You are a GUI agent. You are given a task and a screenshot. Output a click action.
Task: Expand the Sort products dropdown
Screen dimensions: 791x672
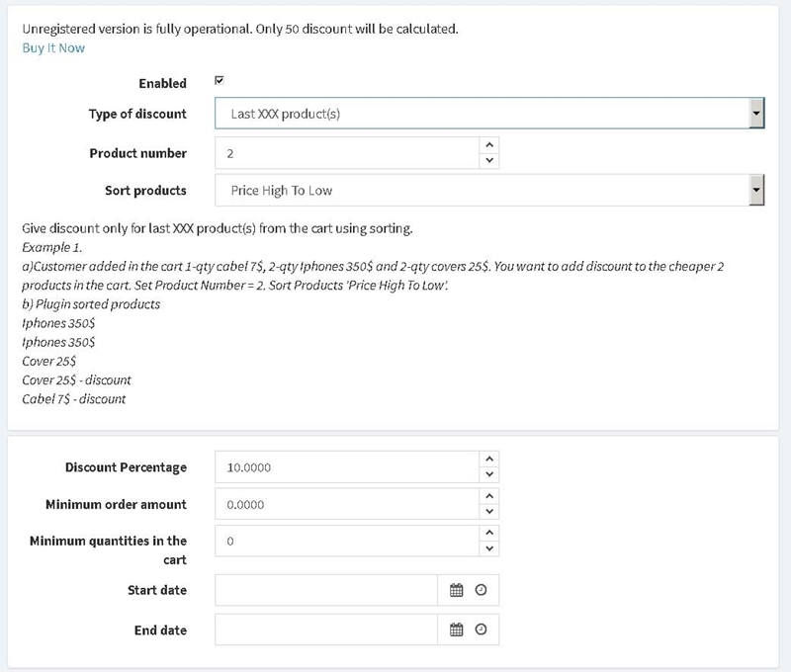point(489,190)
